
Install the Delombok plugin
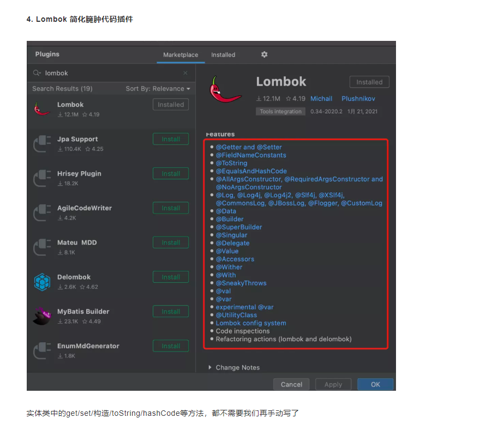click(x=171, y=277)
